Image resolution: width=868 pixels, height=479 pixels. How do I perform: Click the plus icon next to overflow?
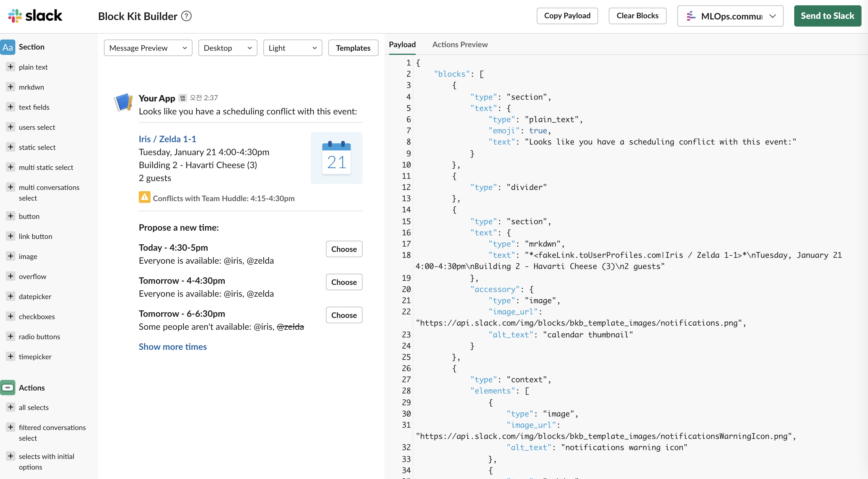[10, 276]
